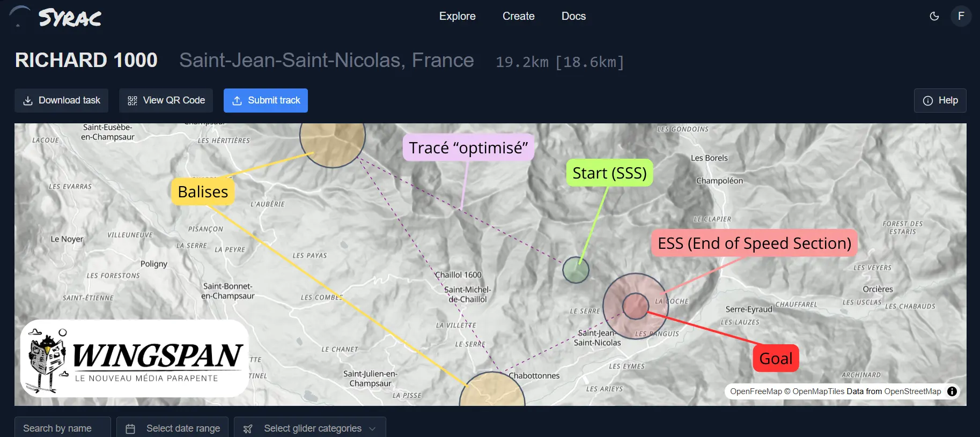Click the Submit track button

(x=266, y=100)
